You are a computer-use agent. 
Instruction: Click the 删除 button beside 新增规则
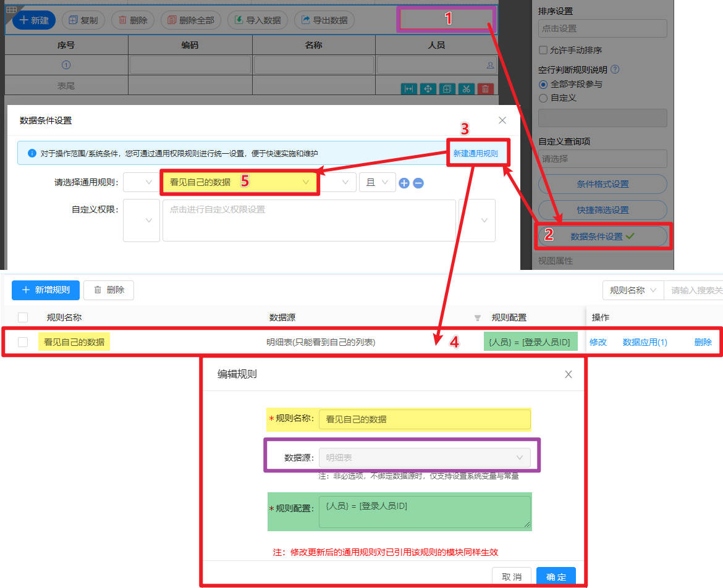tap(109, 290)
